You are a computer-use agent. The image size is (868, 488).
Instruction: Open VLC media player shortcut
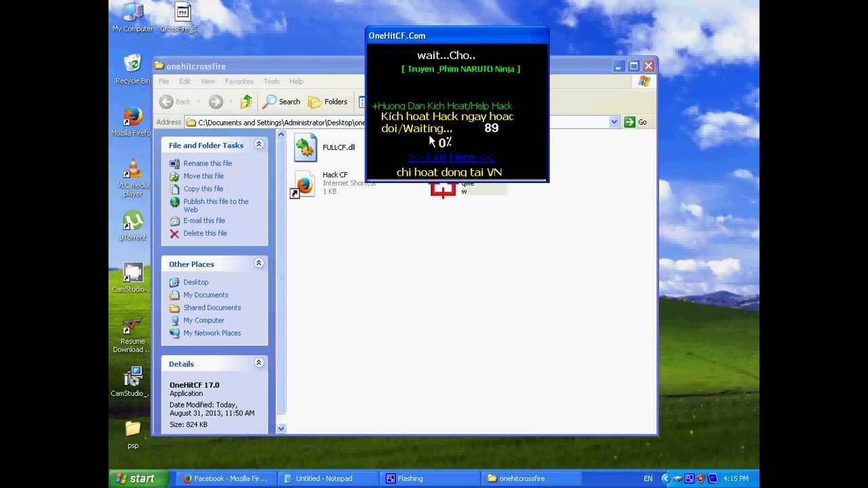point(133,178)
